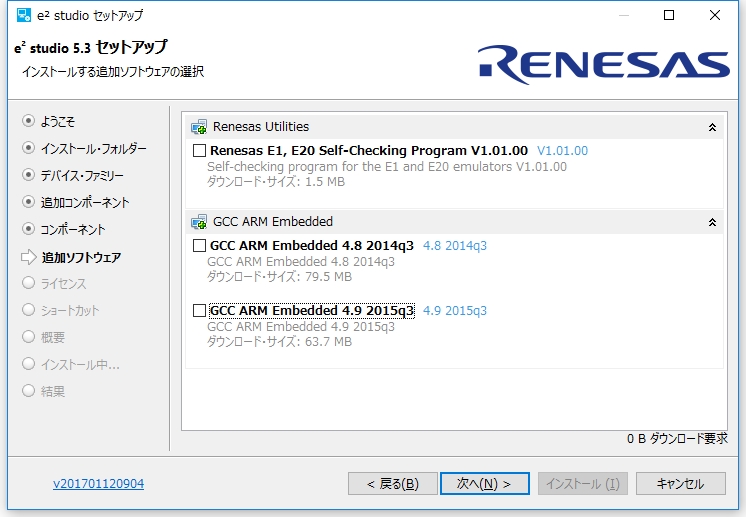Select the デバイス・ファミリー step radio
The image size is (746, 517).
tap(29, 175)
